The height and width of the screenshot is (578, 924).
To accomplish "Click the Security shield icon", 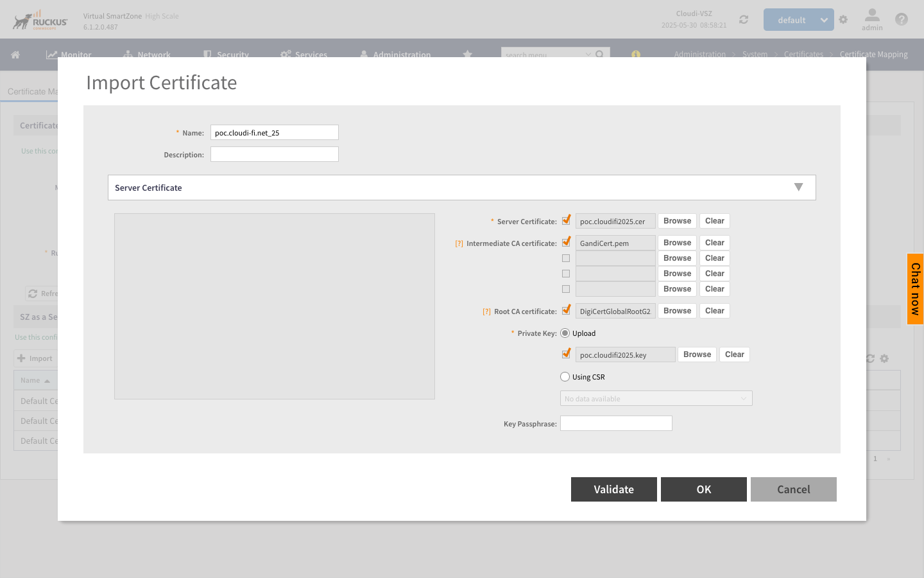I will click(206, 55).
